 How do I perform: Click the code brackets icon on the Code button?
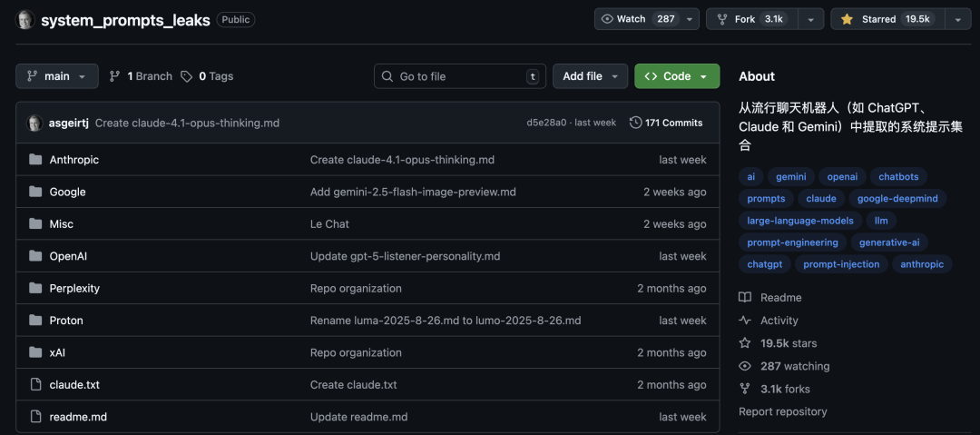point(651,76)
